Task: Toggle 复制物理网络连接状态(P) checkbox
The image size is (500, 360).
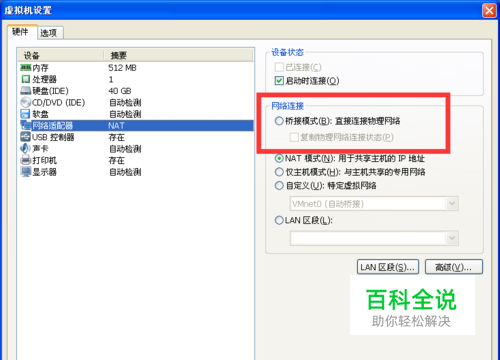Action: tap(294, 137)
